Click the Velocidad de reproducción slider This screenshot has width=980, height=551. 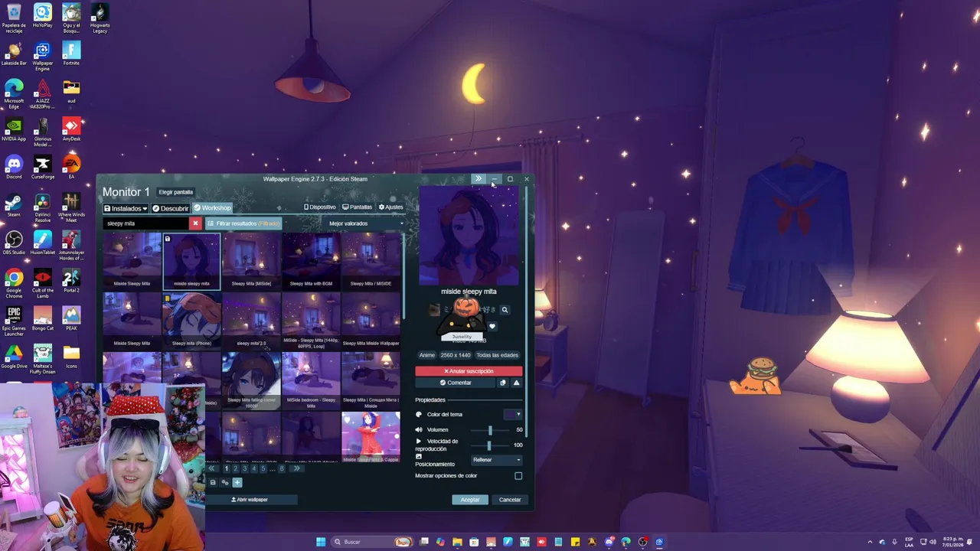pos(489,445)
